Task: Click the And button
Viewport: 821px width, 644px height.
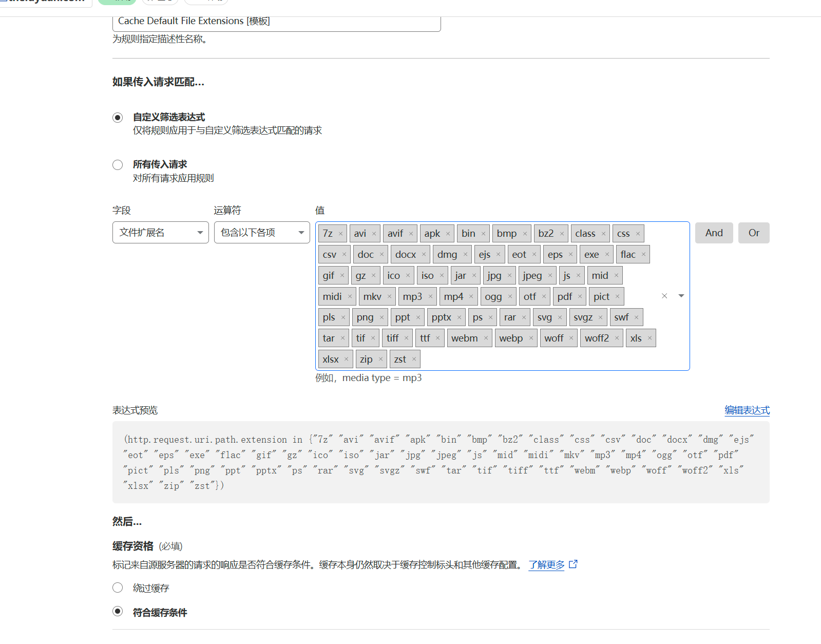Action: [714, 233]
